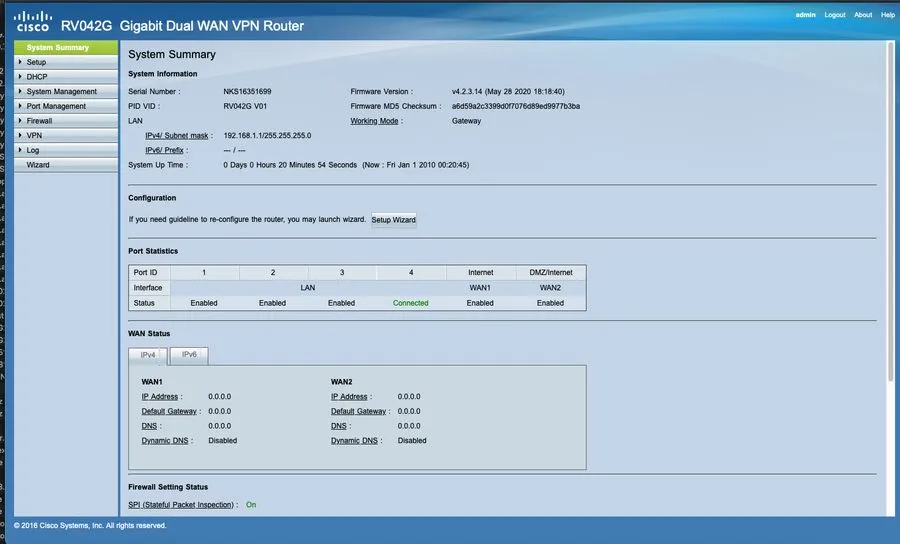Click the IPv4/ Subnet mask link
Screen dimensions: 900x544
[177, 136]
